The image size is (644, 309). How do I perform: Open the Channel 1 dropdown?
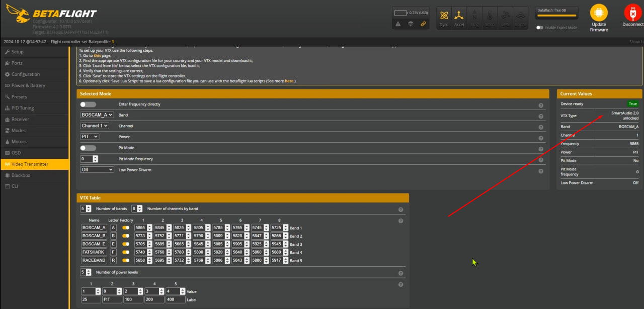pyautogui.click(x=95, y=126)
